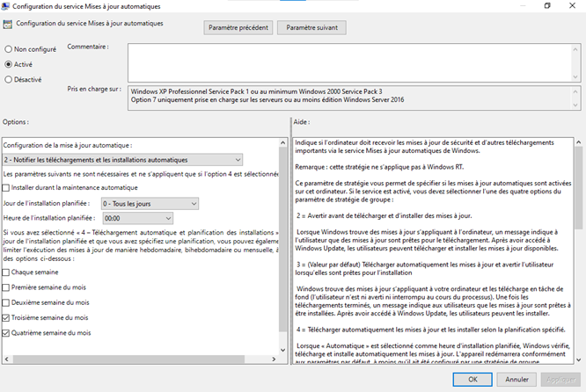Click the Options panel scroll left arrow
Viewport: 586px width, 392px height.
pyautogui.click(x=7, y=359)
